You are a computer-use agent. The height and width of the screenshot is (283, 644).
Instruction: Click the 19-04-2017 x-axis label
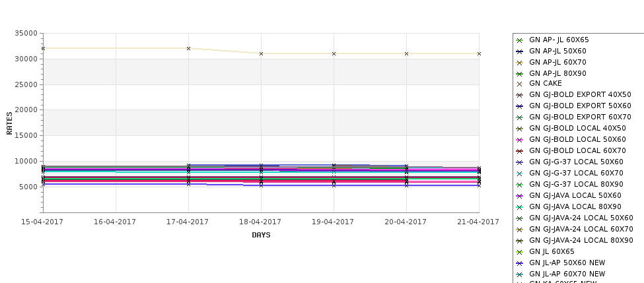tap(333, 222)
